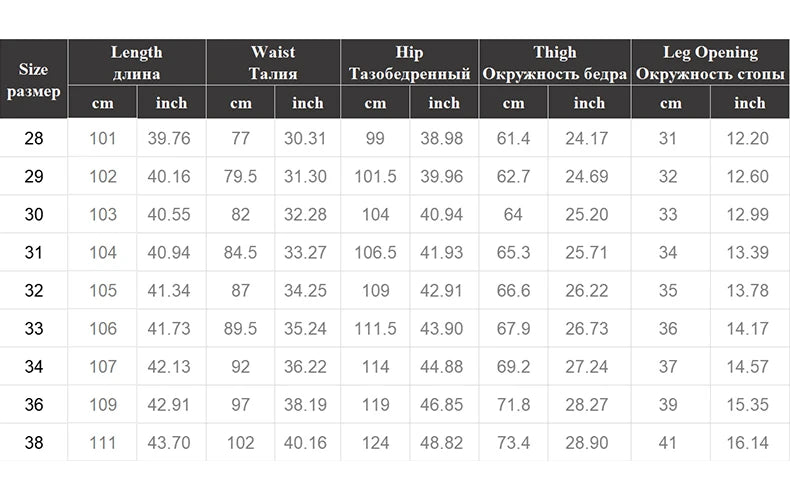The height and width of the screenshot is (500, 790).
Task: Select hip value 111.5 cm
Action: tap(375, 328)
